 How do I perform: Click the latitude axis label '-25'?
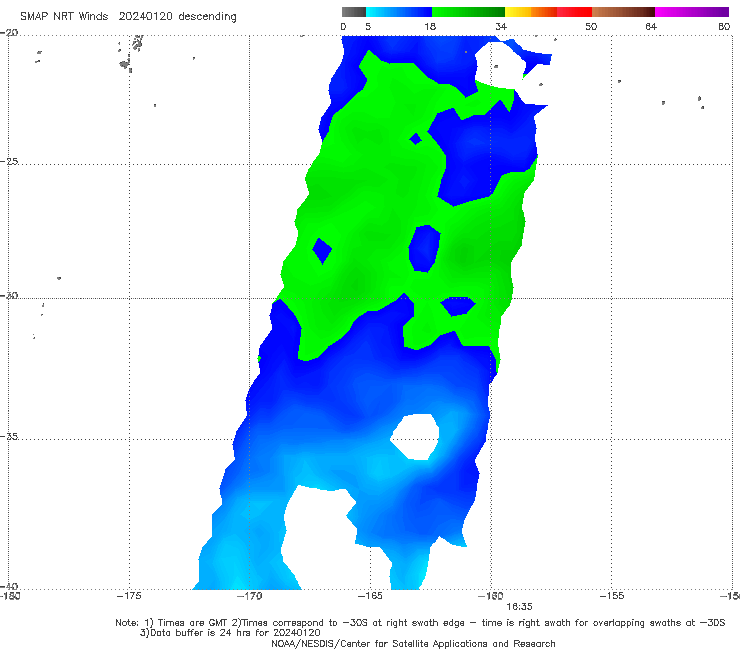(x=9, y=161)
